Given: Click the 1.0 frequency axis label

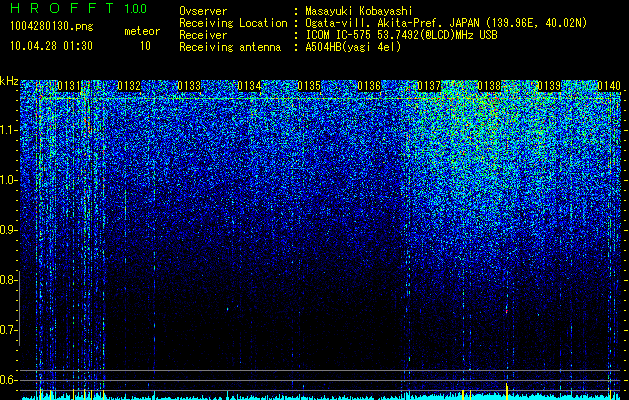Looking at the screenshot, I should (8, 180).
